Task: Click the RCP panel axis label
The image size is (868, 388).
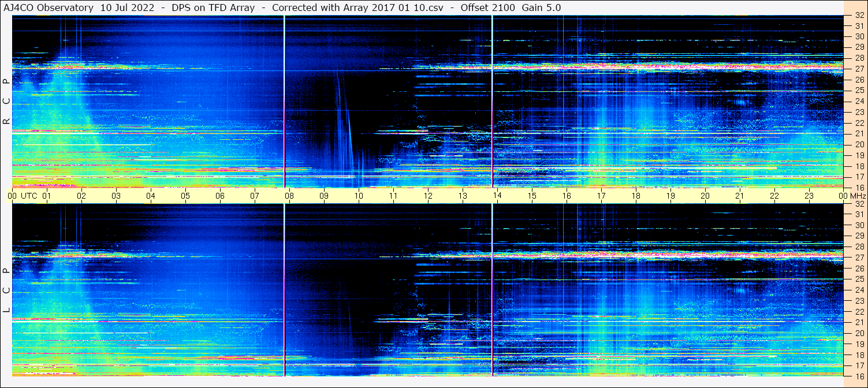Action: pos(6,101)
